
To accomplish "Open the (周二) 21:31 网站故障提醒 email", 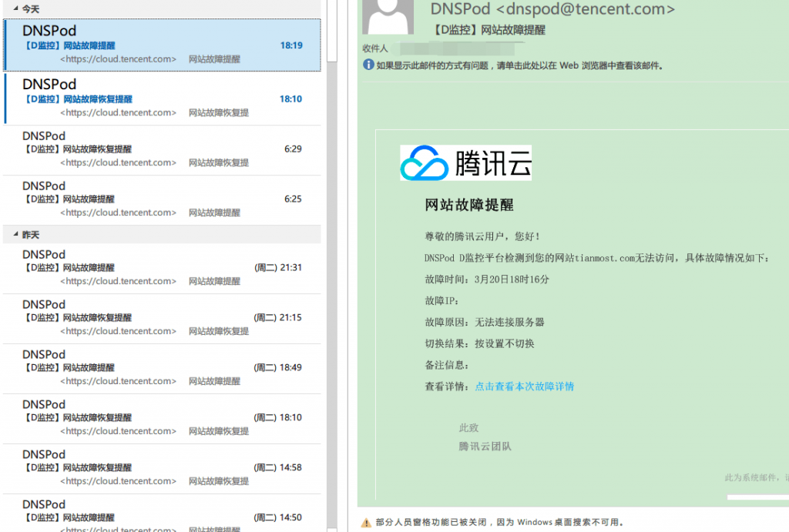I will pos(162,269).
